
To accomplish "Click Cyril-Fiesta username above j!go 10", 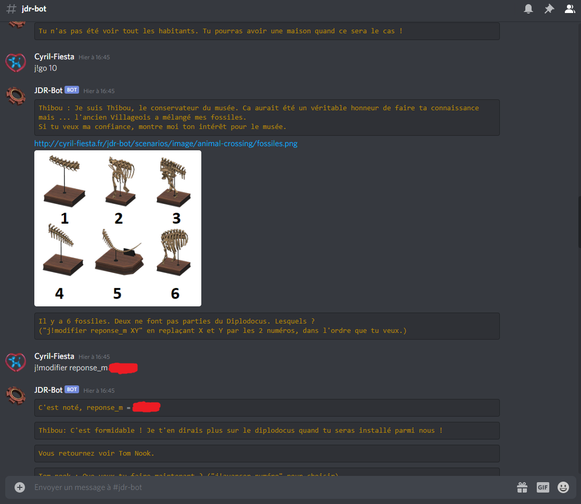I will 54,57.
